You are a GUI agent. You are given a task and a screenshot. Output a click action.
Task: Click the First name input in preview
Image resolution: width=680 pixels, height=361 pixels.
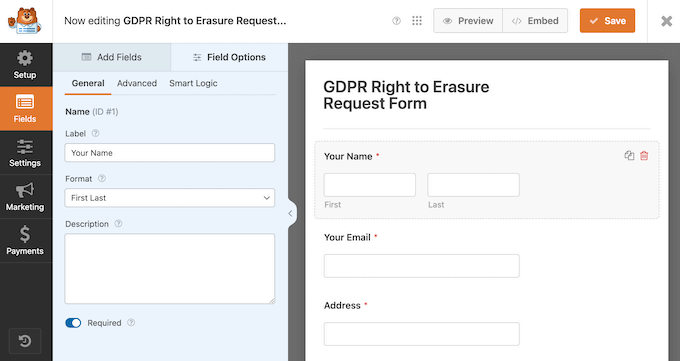point(369,185)
